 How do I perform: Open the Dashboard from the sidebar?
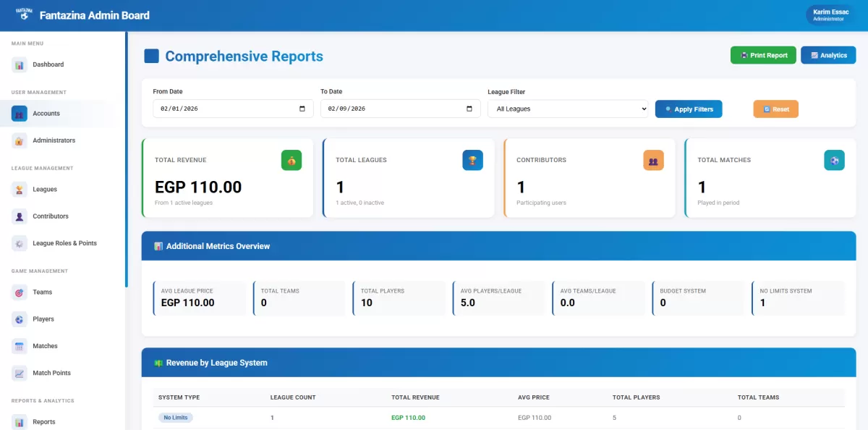coord(18,64)
